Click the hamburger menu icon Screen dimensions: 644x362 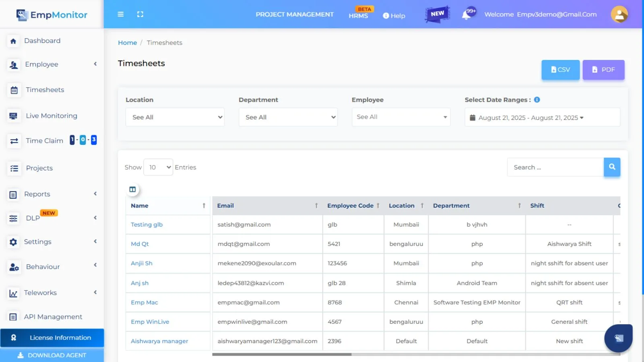click(x=120, y=14)
